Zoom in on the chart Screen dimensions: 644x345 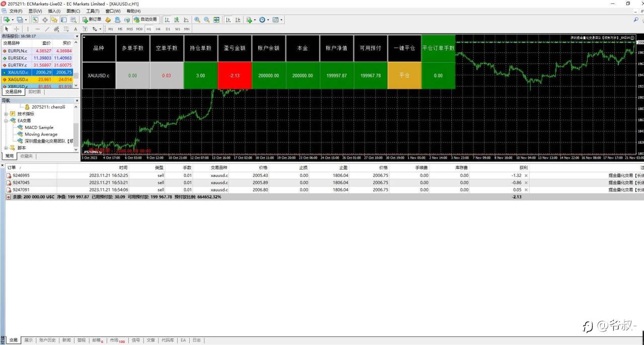click(x=197, y=20)
